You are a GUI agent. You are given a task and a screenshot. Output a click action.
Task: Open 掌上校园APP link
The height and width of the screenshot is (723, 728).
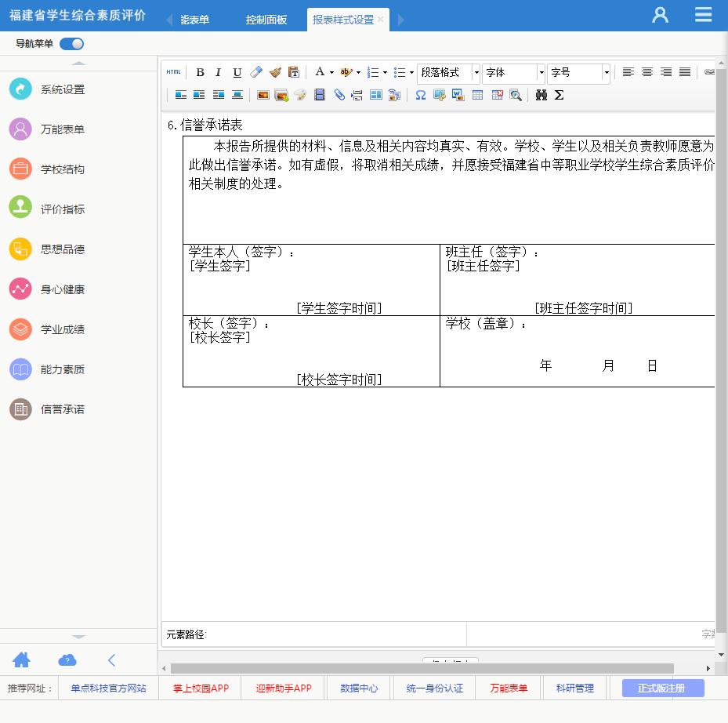pos(201,688)
